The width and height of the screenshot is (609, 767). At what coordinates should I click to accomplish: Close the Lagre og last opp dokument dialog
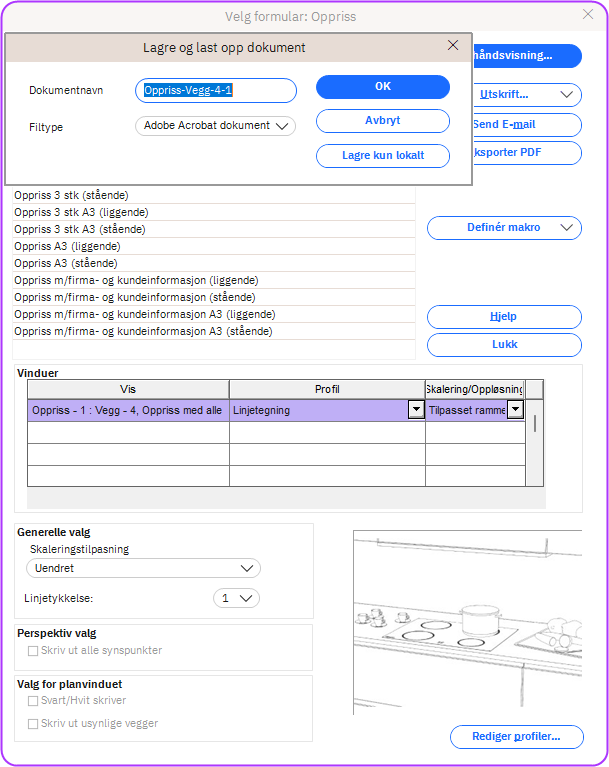(453, 46)
